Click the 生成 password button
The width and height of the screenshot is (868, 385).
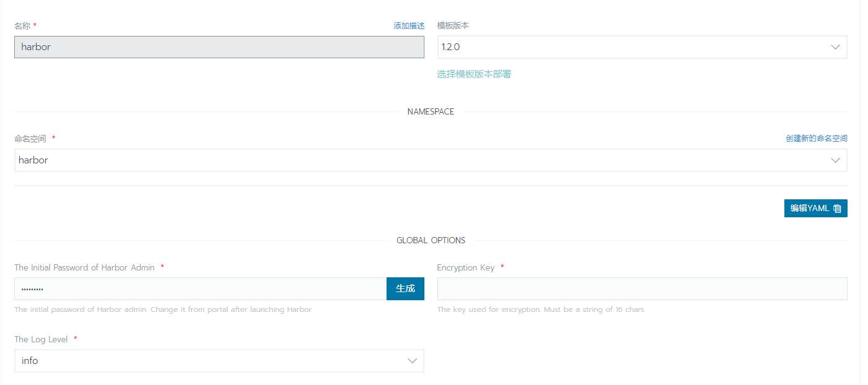405,288
